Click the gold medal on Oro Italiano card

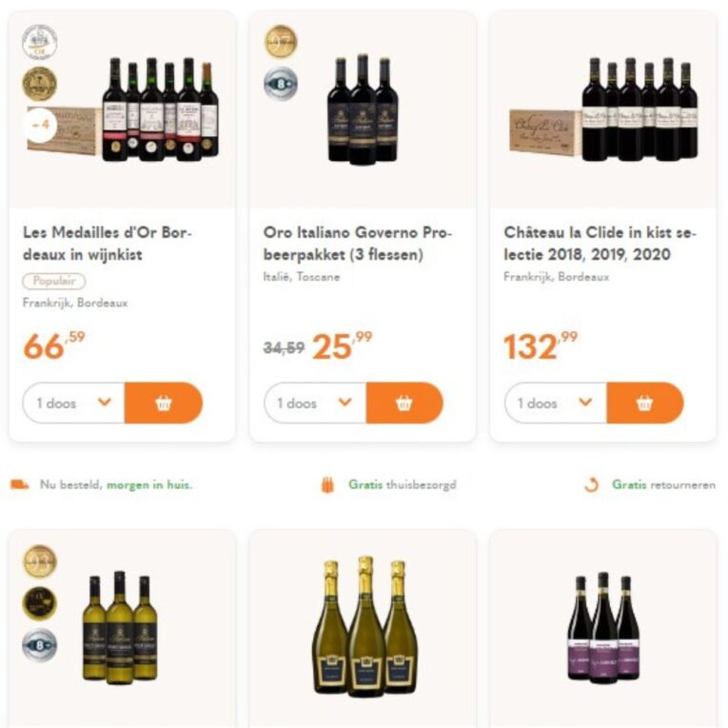point(280,42)
